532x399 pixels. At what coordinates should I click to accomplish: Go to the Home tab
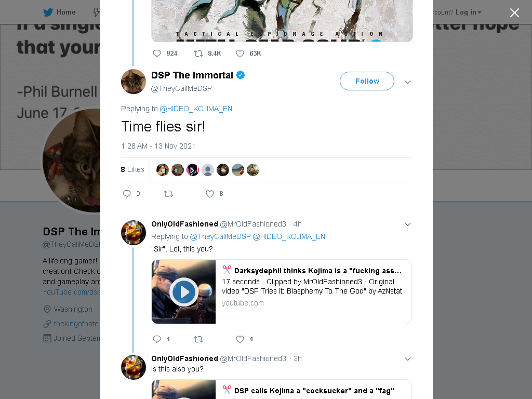coord(59,12)
